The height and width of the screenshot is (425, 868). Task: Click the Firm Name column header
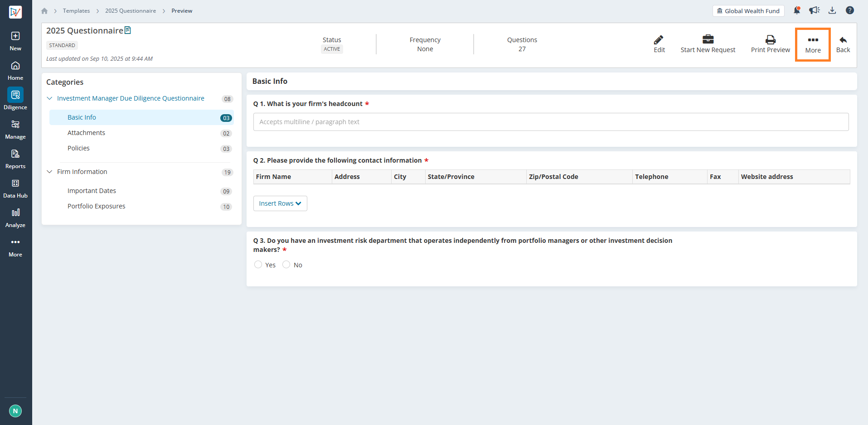click(292, 177)
